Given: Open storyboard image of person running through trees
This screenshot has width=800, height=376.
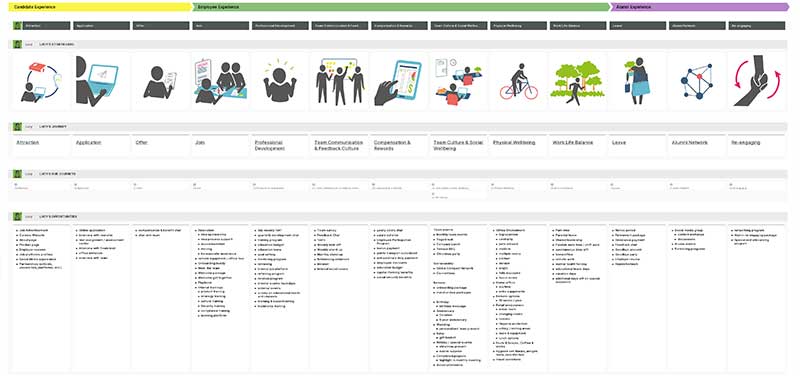Looking at the screenshot, I should click(579, 82).
